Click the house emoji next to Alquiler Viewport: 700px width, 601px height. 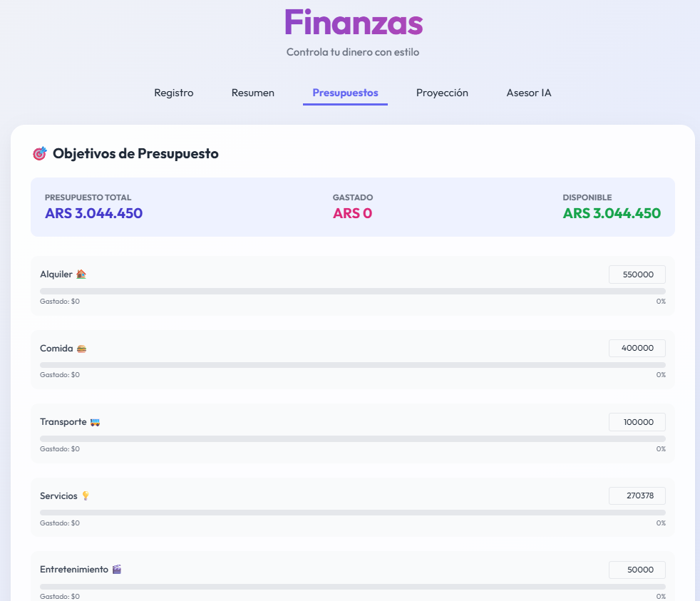[x=81, y=274]
